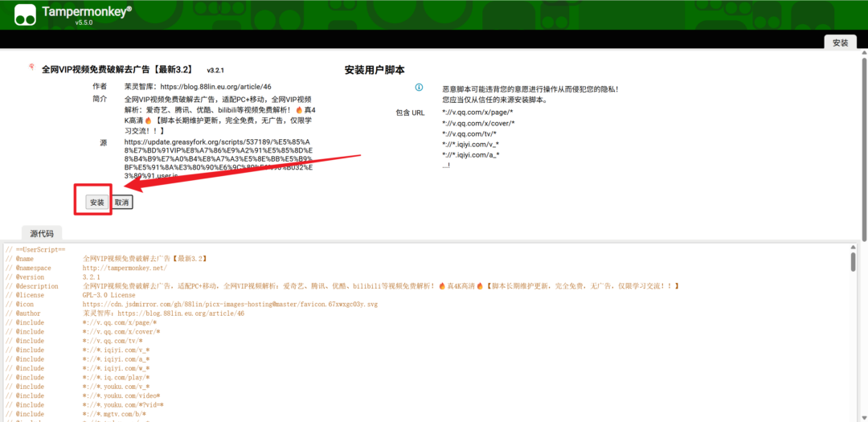Open the 安装 tab at top right
Image resolution: width=868 pixels, height=422 pixels.
coord(841,43)
